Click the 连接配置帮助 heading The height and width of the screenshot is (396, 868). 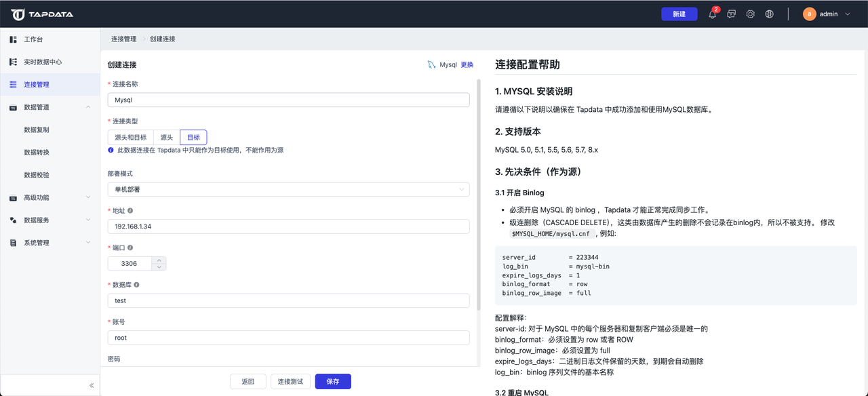click(528, 65)
